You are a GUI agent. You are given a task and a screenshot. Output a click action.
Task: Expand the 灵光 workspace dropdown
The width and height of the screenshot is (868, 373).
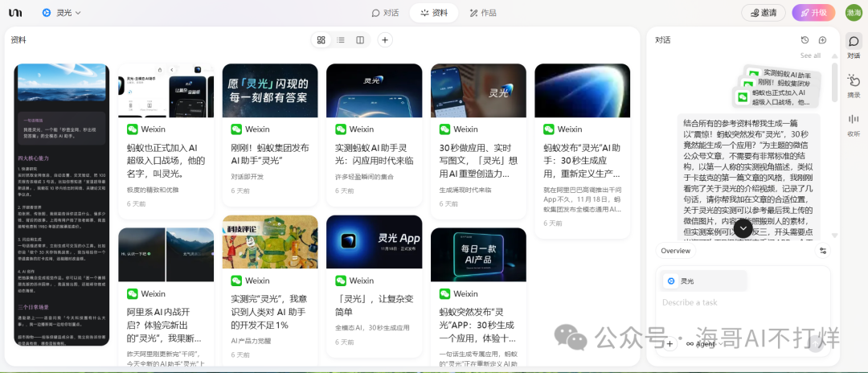click(62, 13)
